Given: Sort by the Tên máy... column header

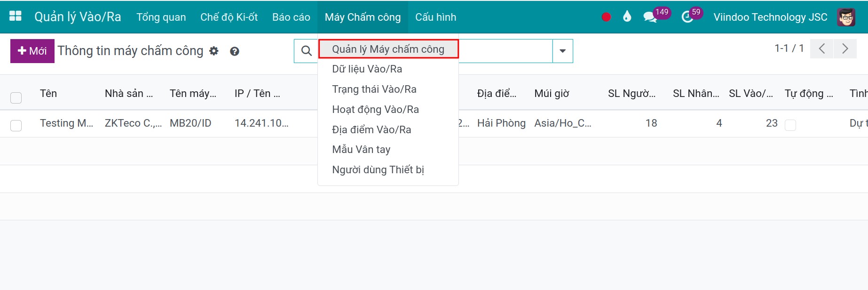Looking at the screenshot, I should [193, 93].
